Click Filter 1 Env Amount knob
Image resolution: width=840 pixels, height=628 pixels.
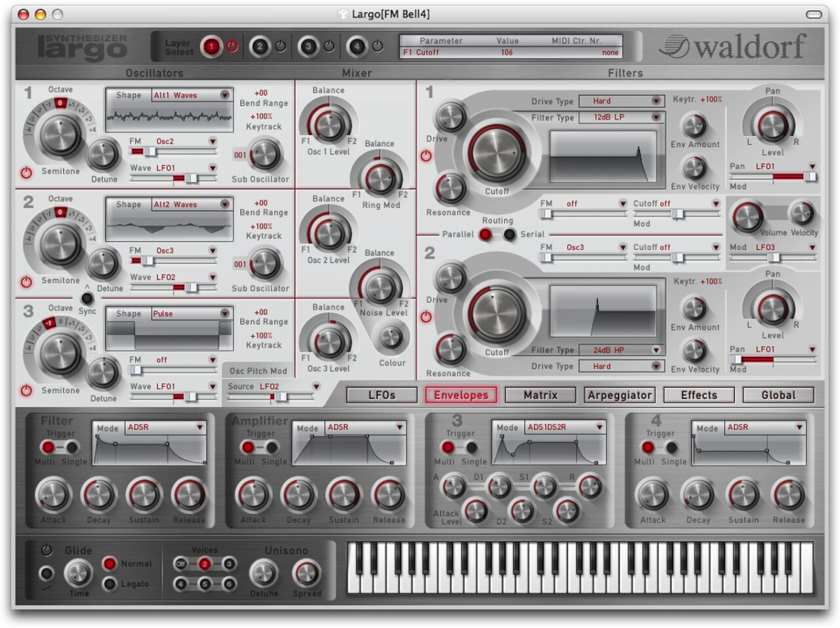[694, 125]
